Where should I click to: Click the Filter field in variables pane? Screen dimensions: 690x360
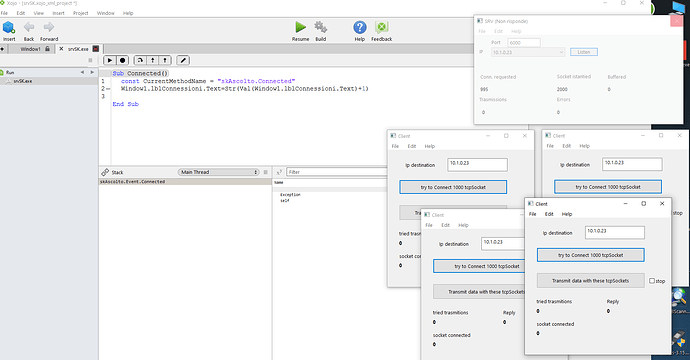(x=337, y=172)
